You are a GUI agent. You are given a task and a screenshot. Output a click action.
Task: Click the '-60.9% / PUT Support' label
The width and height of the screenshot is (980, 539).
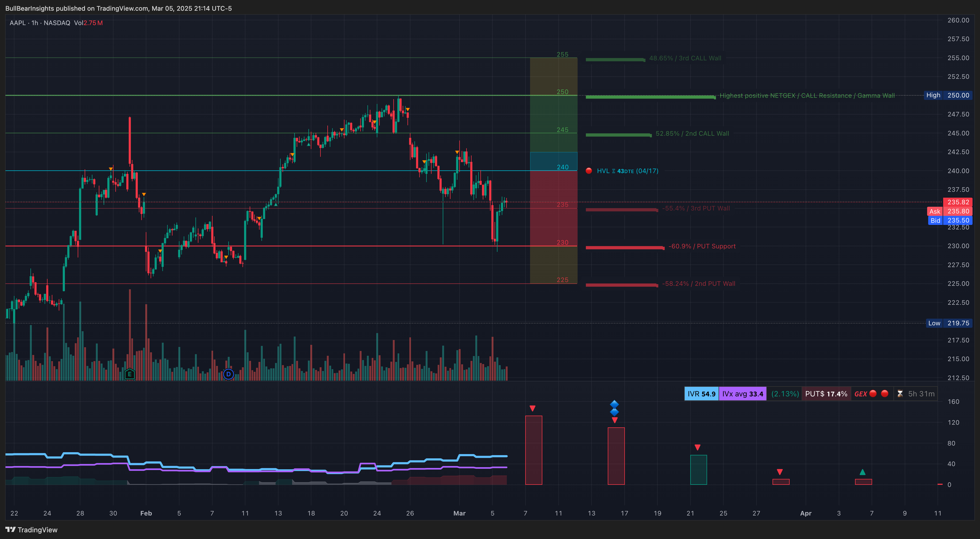[x=702, y=246]
